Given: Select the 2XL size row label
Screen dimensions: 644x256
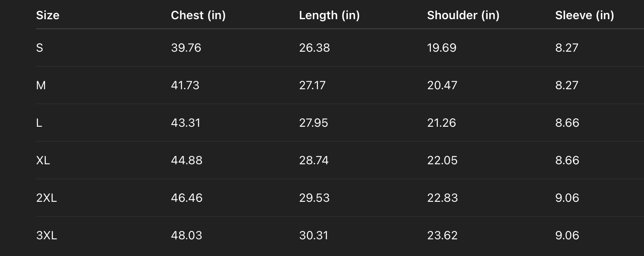Looking at the screenshot, I should click(46, 198).
